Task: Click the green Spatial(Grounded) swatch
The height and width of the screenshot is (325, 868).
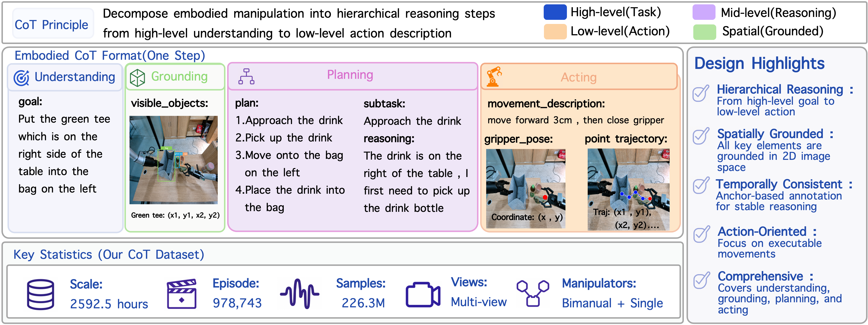Action: point(705,32)
